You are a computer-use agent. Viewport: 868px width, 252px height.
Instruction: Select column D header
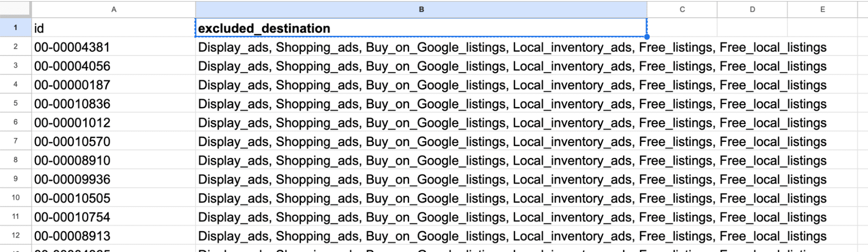(752, 9)
